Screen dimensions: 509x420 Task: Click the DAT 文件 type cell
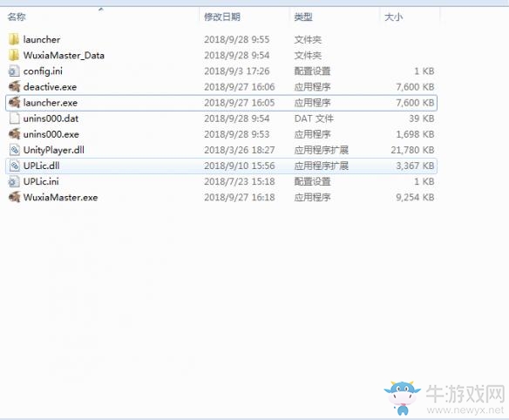tap(314, 119)
